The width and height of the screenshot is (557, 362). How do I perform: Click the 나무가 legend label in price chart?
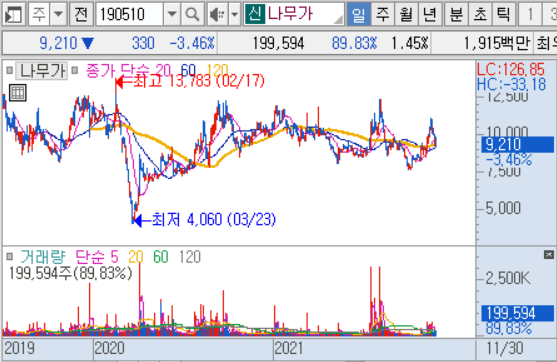(x=42, y=71)
